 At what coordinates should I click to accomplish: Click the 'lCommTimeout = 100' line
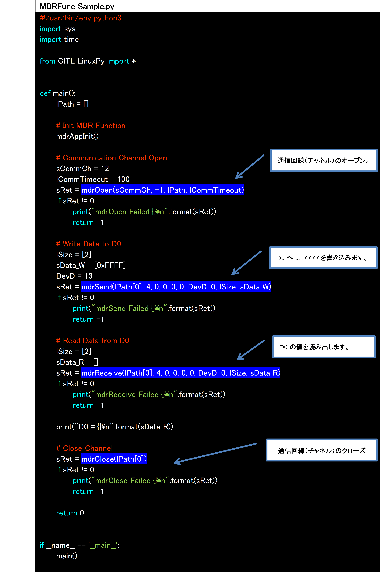[x=93, y=179]
